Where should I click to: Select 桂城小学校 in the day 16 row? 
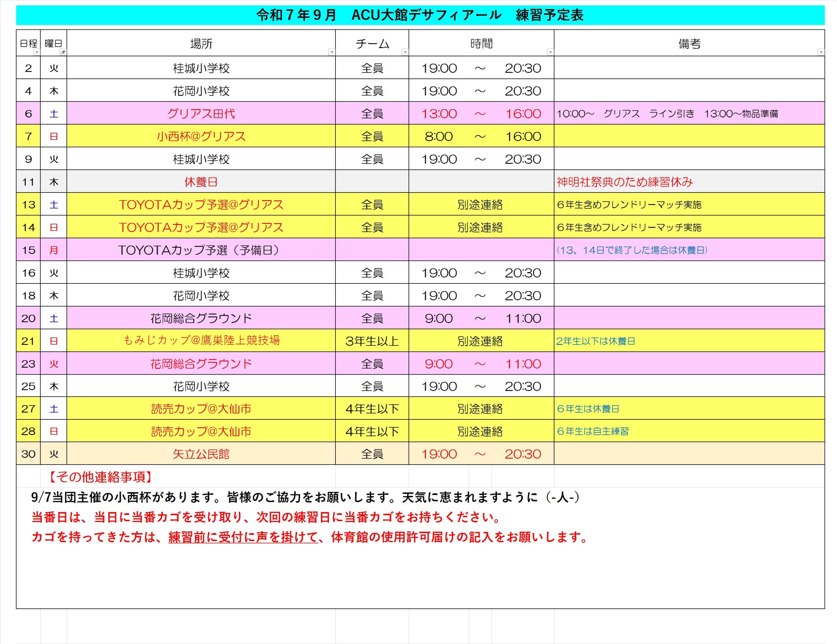201,273
